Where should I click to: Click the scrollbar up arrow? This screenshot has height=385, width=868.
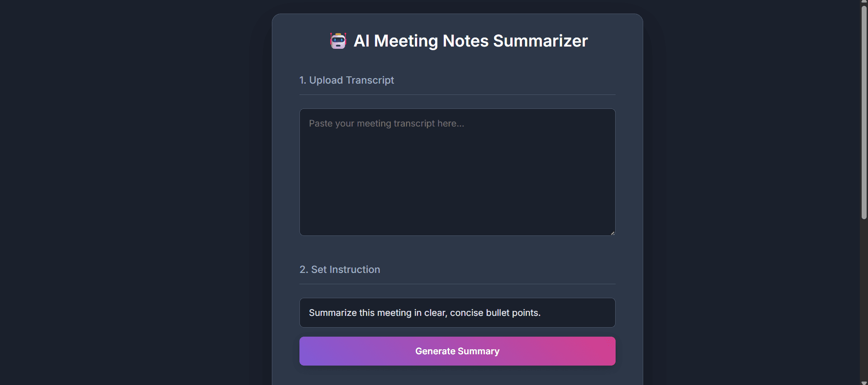pyautogui.click(x=863, y=2)
